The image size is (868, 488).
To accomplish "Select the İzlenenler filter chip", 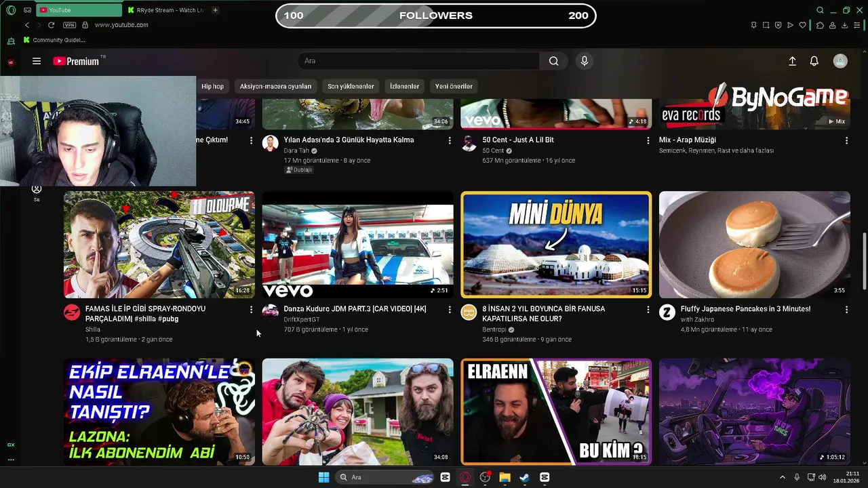I will pos(404,86).
